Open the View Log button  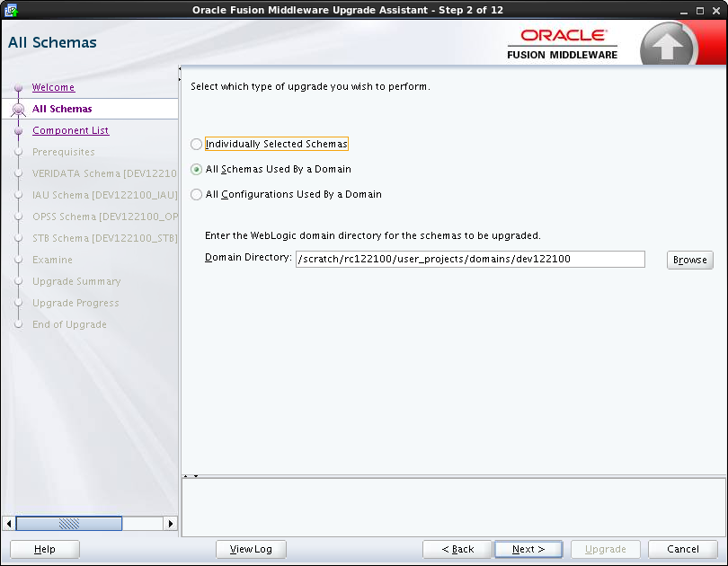pos(251,549)
